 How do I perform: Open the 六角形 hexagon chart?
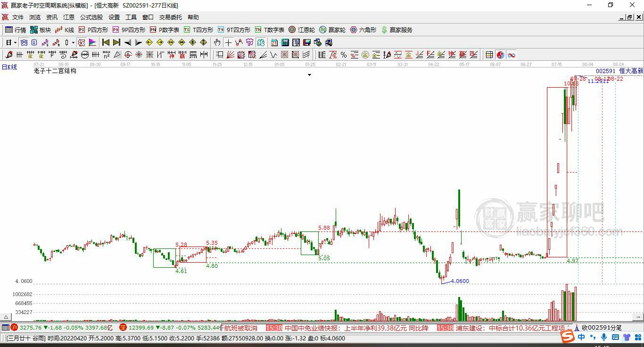pyautogui.click(x=363, y=30)
